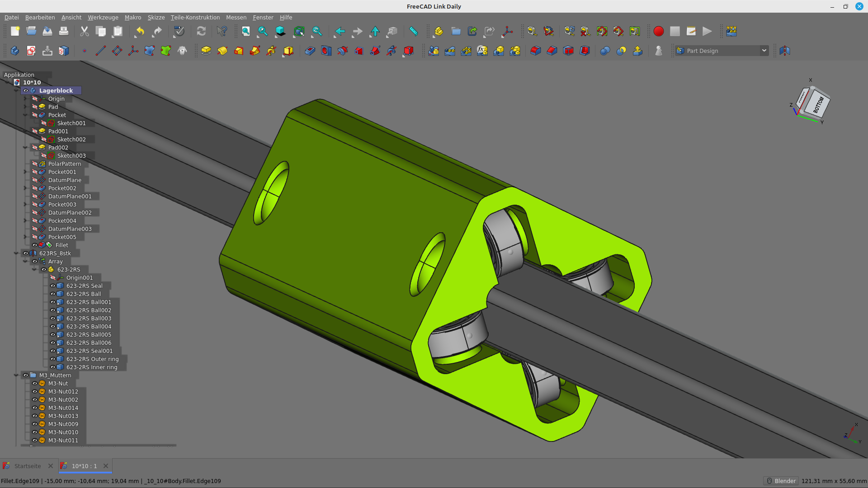Expand the Origin tree node
Image resolution: width=868 pixels, height=488 pixels.
(x=25, y=99)
